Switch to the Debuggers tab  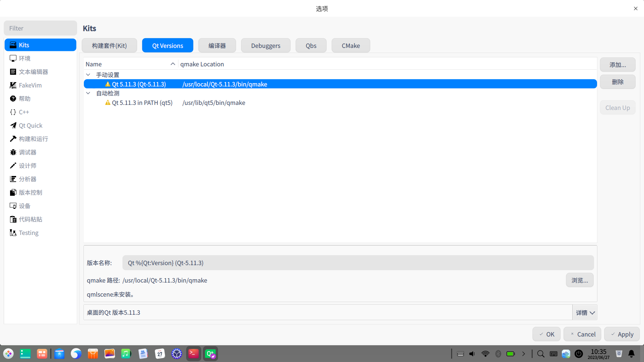coord(266,46)
